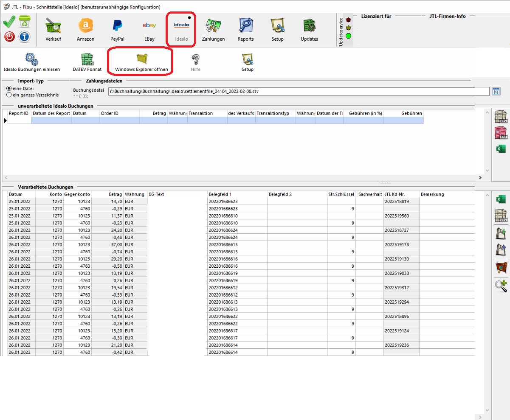Open the EBay interface module
The image size is (510, 420).
pos(149,30)
